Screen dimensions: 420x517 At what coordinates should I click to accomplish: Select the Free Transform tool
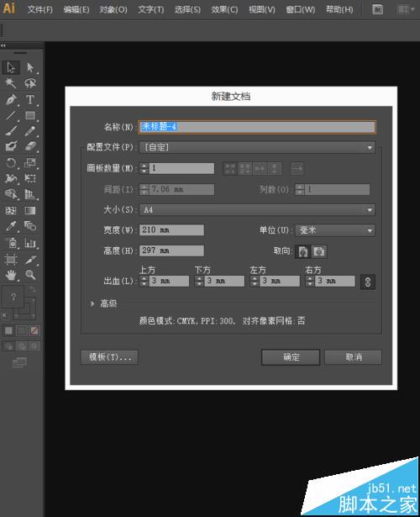point(30,178)
